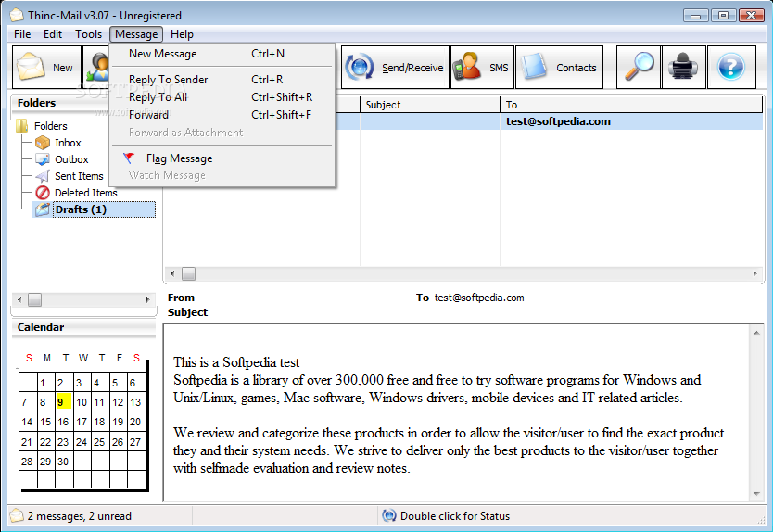773x532 pixels.
Task: Click the red flag icon in menu
Action: tap(129, 158)
